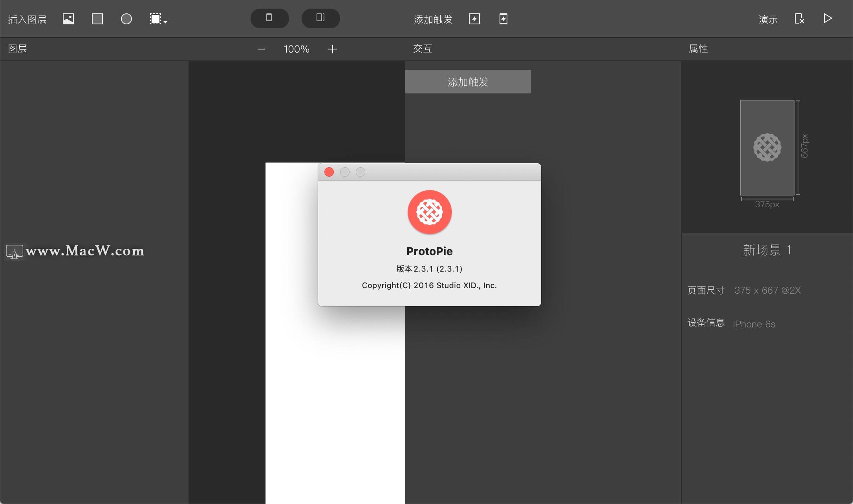Click the device info value iPhone 6s
Screen dimensions: 853x504
click(x=754, y=324)
